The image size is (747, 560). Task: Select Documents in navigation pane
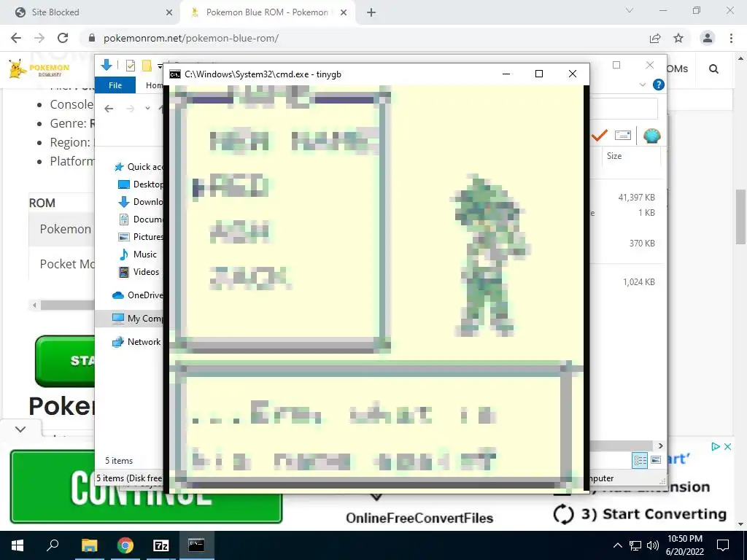[141, 219]
